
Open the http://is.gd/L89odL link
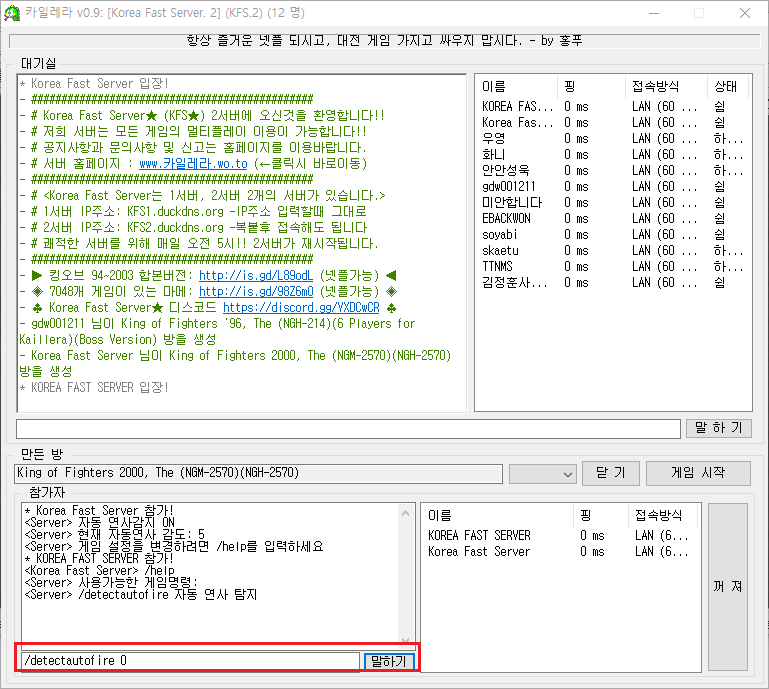[x=256, y=276]
